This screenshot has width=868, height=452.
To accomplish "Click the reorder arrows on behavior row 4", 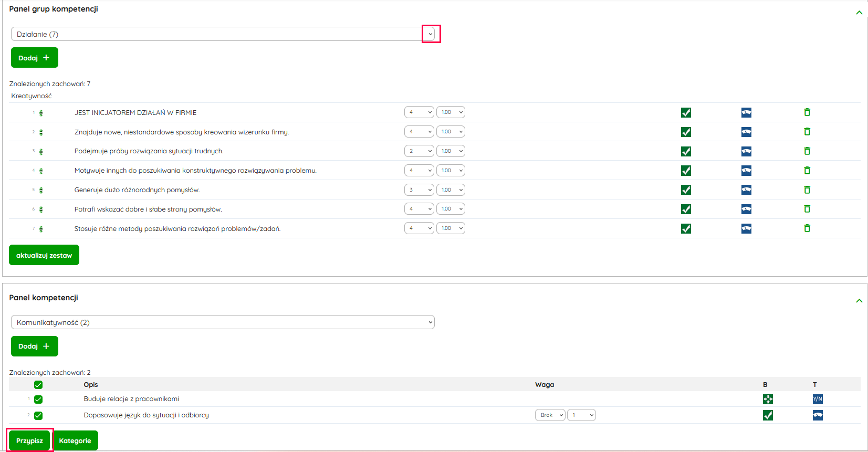I will [41, 171].
